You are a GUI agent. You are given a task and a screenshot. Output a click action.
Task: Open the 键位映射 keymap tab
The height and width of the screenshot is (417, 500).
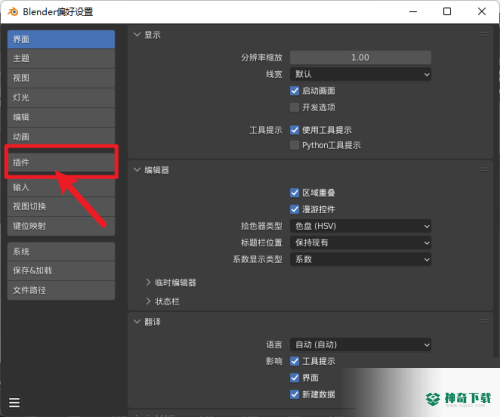click(61, 226)
